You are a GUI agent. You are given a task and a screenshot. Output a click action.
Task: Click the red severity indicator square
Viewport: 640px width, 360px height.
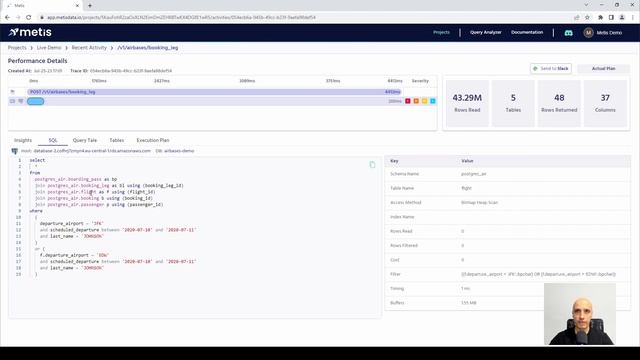(x=407, y=101)
